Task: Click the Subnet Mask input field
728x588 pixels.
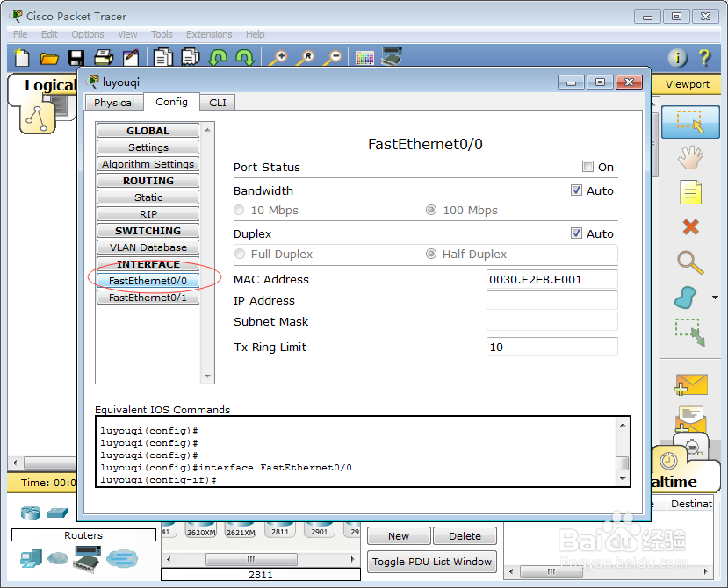Action: point(552,321)
